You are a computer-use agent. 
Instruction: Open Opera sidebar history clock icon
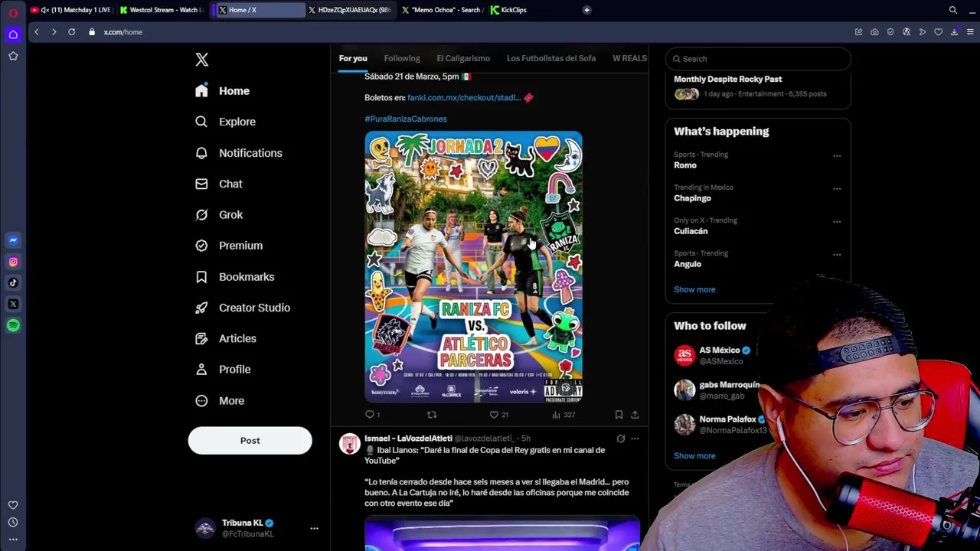13,523
